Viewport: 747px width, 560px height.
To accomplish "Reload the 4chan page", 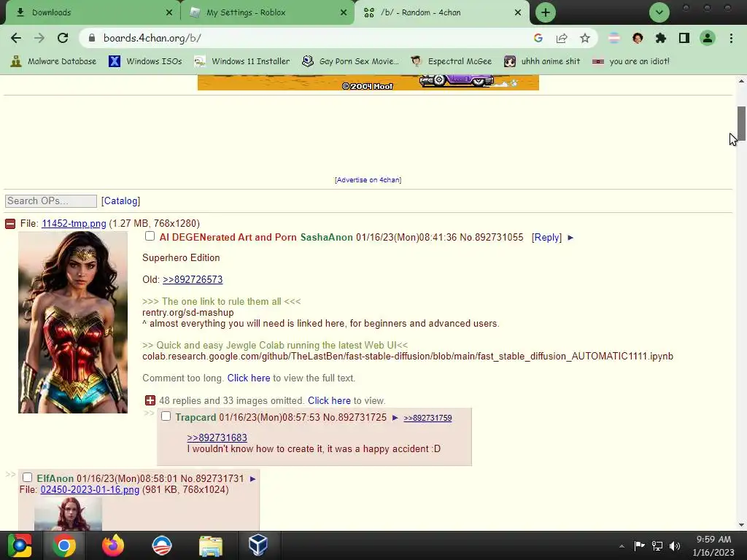I will click(63, 38).
